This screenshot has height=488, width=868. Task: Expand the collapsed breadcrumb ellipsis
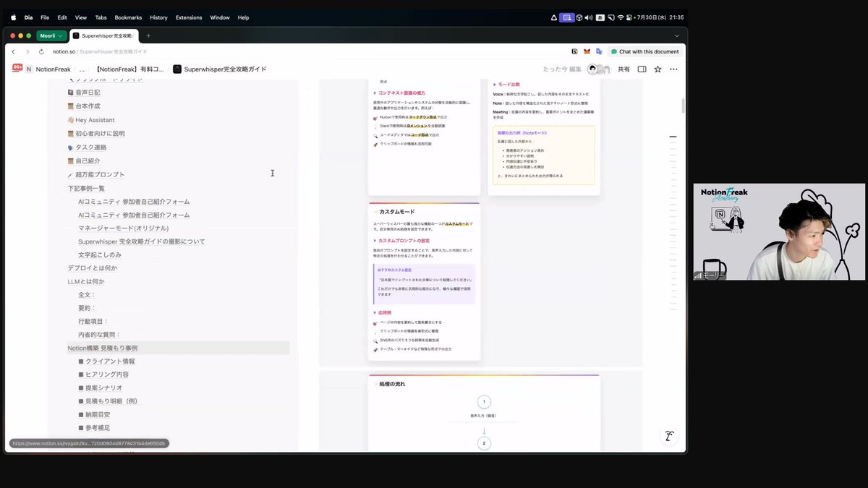point(82,69)
